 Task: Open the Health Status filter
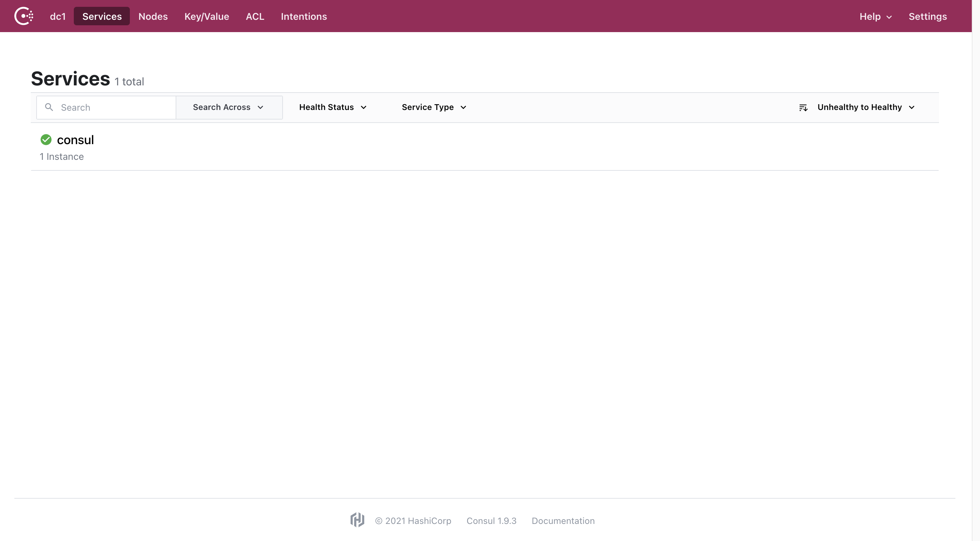(x=332, y=108)
